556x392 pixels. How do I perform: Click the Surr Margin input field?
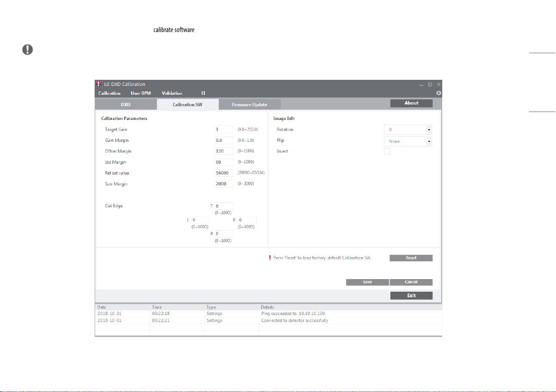[x=224, y=184]
